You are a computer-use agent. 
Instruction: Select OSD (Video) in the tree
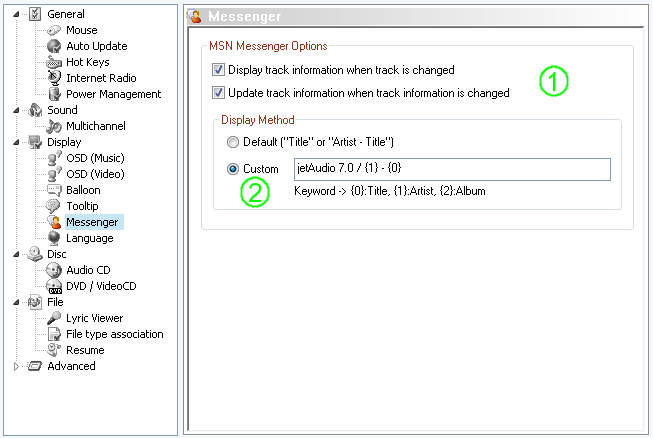[x=95, y=174]
